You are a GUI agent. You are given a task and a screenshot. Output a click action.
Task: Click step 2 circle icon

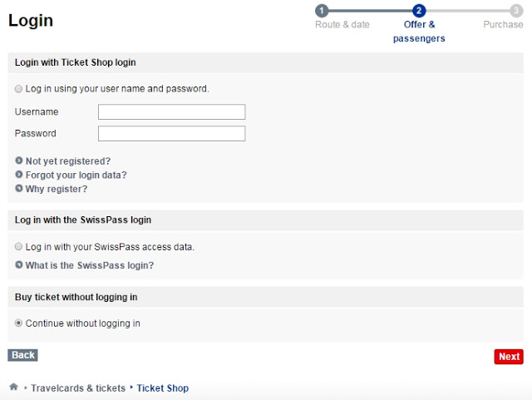(419, 11)
